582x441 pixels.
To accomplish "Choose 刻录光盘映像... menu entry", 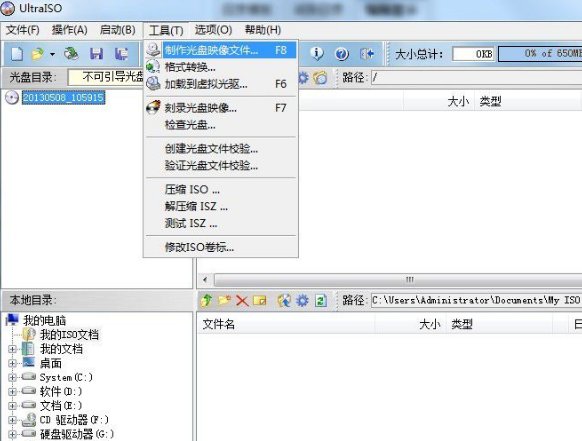I will tap(220, 108).
